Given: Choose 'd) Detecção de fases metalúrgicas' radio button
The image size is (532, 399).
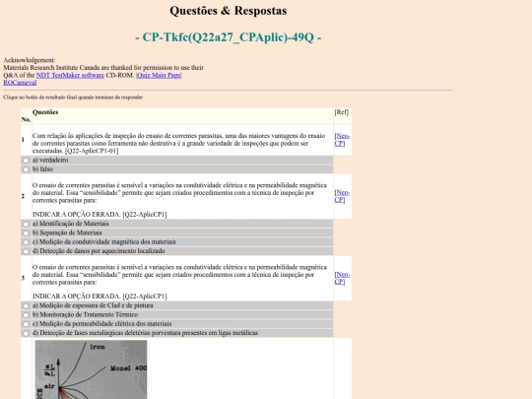Looking at the screenshot, I should (26, 333).
